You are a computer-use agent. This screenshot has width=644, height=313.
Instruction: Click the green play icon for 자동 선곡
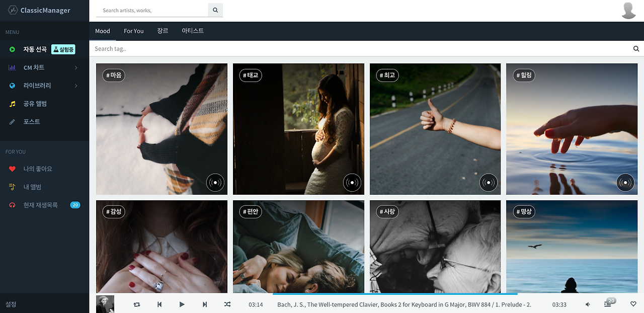(x=12, y=49)
